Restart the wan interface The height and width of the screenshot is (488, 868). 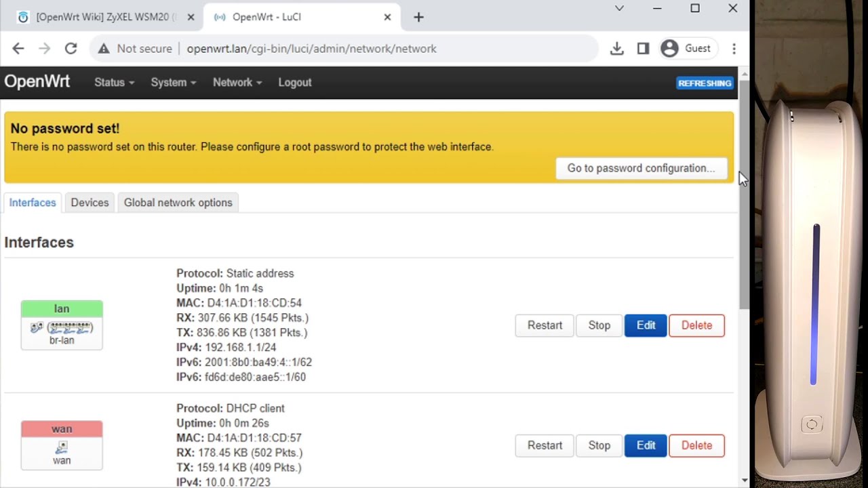point(545,445)
